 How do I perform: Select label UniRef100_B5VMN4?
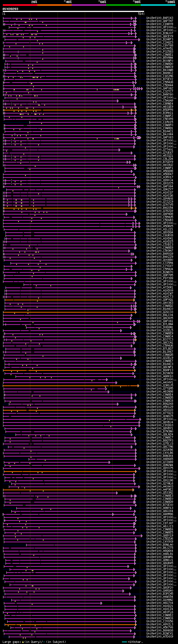click(x=160, y=58)
